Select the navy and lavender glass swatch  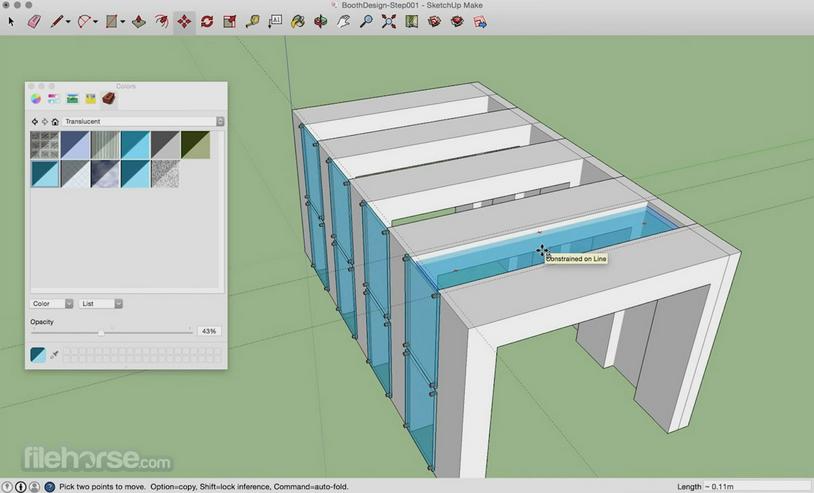click(75, 144)
